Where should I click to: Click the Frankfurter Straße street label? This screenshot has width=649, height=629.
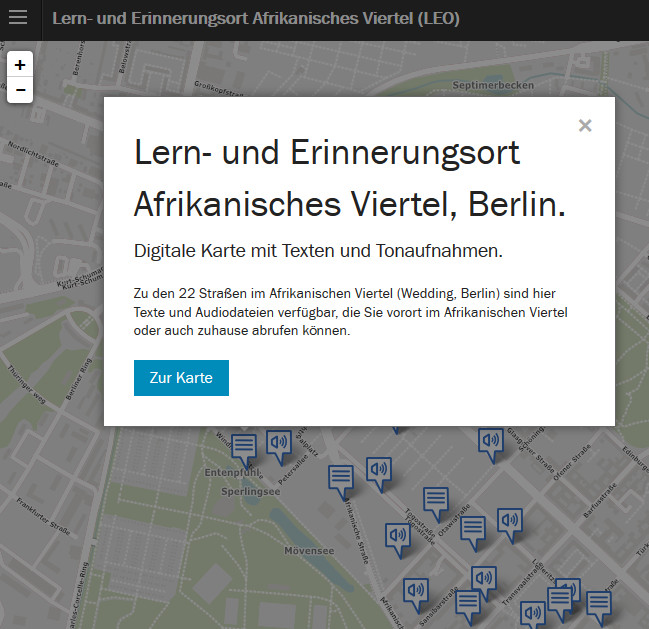(x=43, y=516)
